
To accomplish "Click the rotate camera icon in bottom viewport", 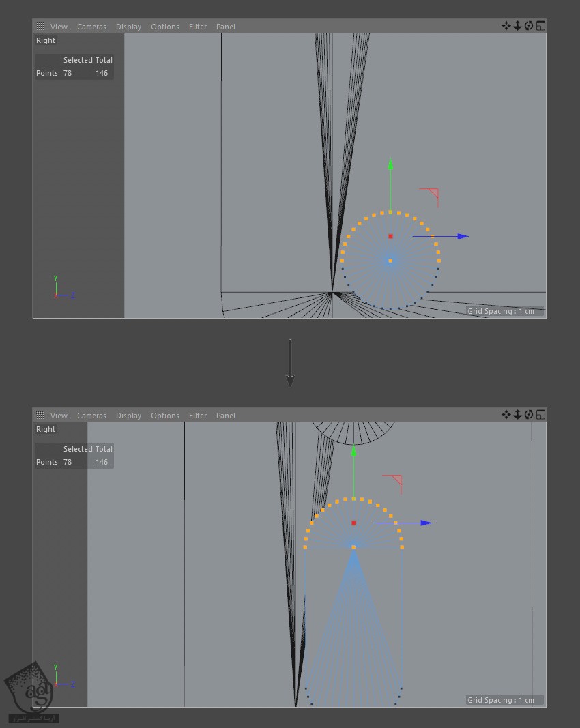I will click(529, 415).
